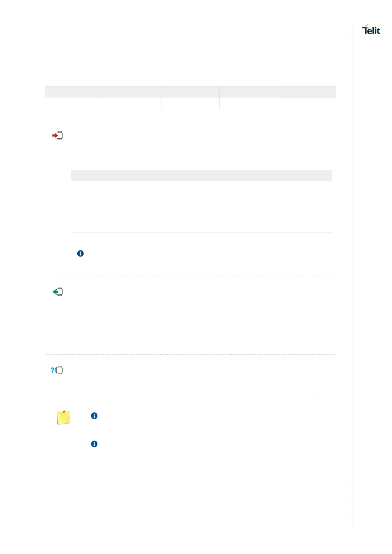Click the middle white data cell of the top table
This screenshot has height=554, width=392.
[x=191, y=103]
